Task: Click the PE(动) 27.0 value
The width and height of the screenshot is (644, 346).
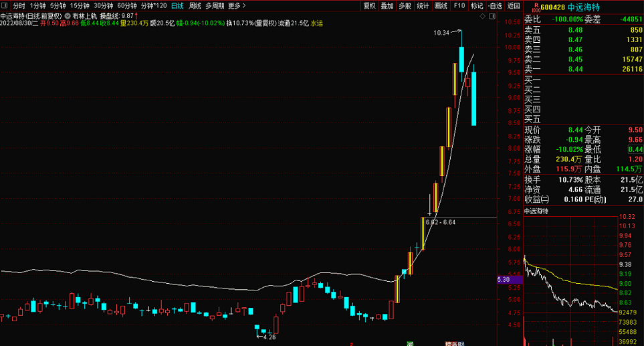Action: [635, 199]
